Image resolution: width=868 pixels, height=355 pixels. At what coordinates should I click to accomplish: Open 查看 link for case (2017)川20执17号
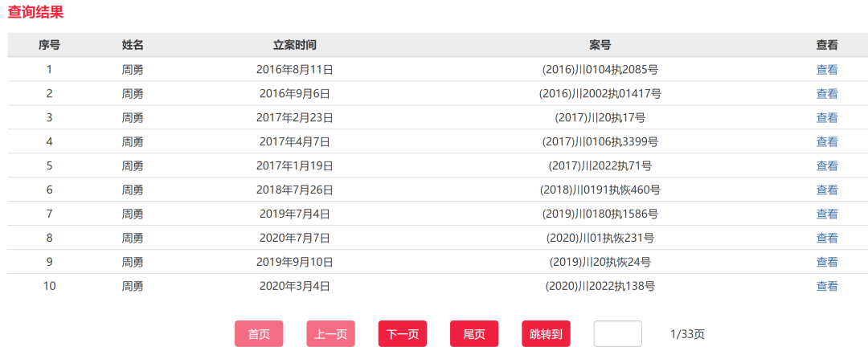tap(826, 118)
